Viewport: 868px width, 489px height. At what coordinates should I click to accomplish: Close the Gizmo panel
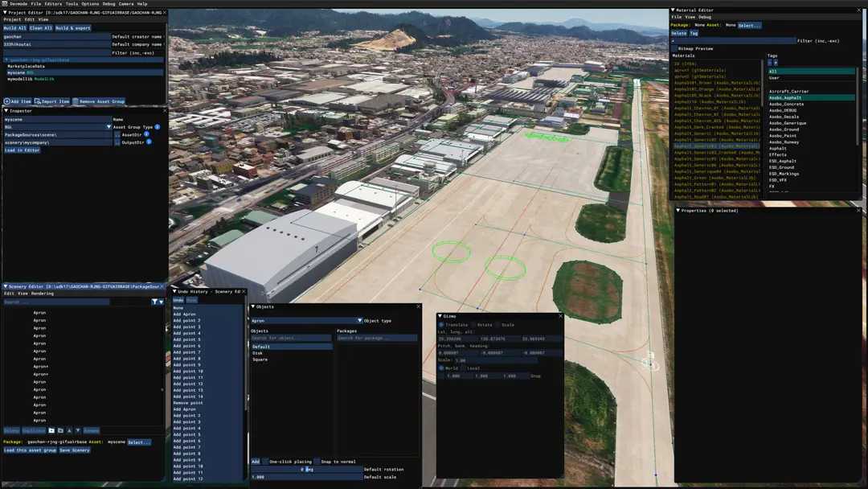click(x=560, y=316)
